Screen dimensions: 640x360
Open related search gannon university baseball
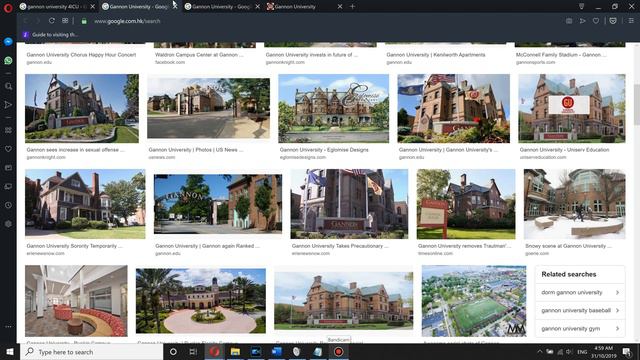[x=580, y=311]
